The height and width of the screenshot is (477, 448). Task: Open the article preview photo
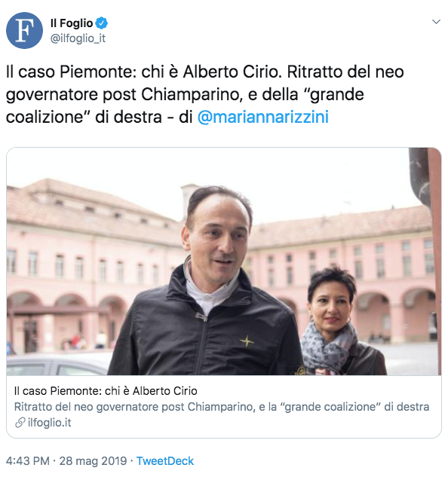(224, 261)
